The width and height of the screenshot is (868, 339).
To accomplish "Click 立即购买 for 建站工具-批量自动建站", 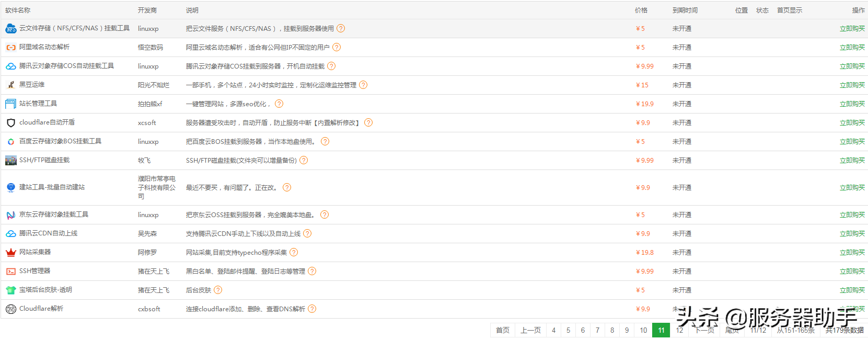I will click(852, 188).
